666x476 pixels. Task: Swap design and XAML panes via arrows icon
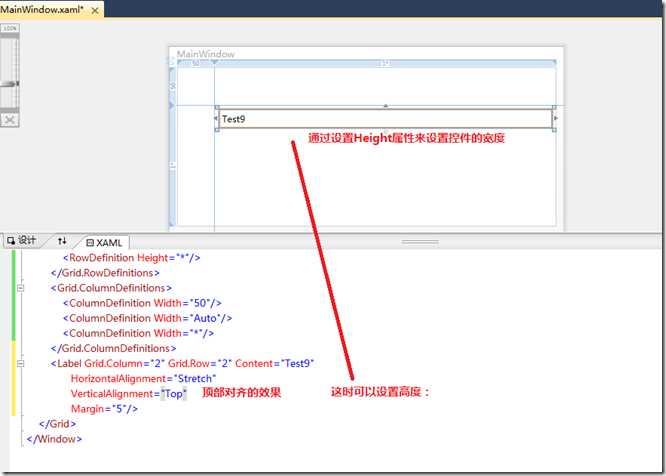[62, 241]
